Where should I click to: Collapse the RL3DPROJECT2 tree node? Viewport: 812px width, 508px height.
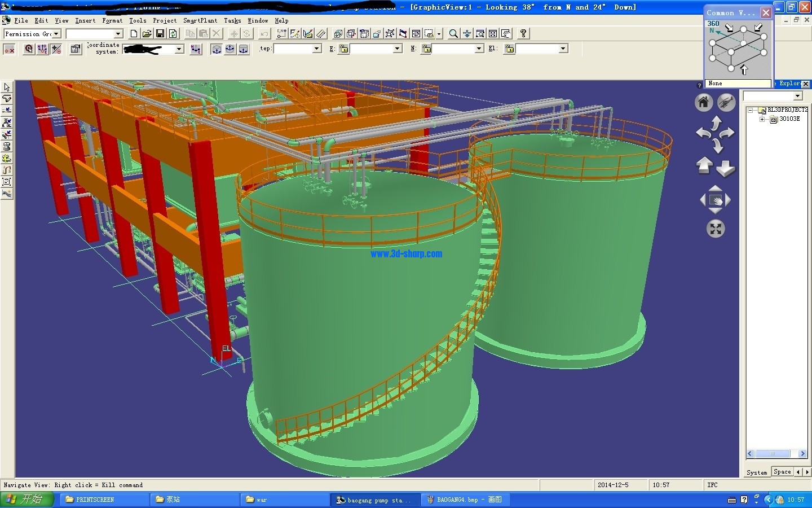pyautogui.click(x=750, y=110)
